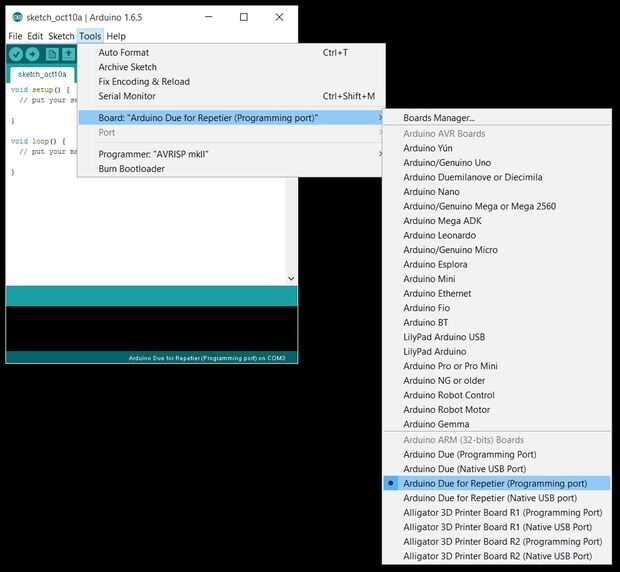Open the Help menu

click(116, 36)
